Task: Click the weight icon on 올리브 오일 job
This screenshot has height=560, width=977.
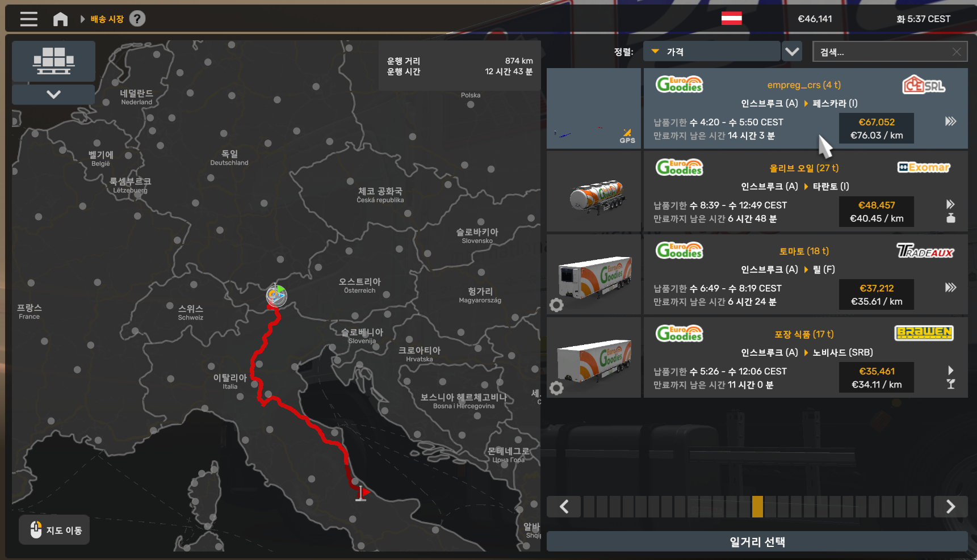Action: point(951,218)
